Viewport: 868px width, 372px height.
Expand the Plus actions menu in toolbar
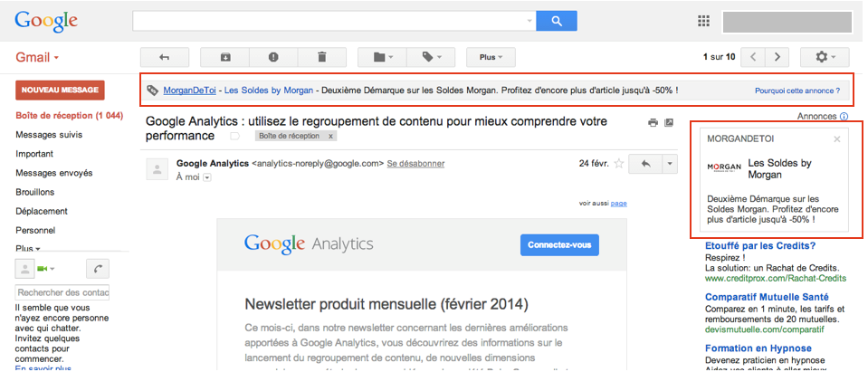pyautogui.click(x=491, y=57)
